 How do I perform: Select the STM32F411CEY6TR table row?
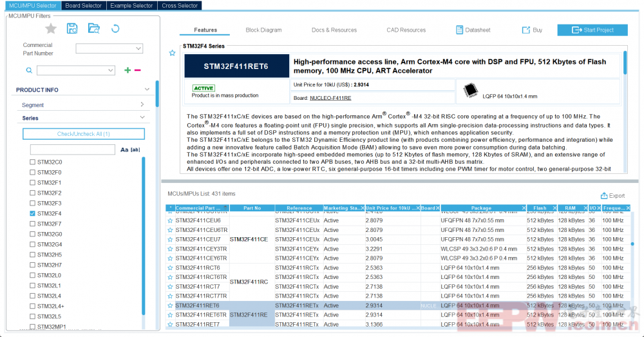click(399, 258)
